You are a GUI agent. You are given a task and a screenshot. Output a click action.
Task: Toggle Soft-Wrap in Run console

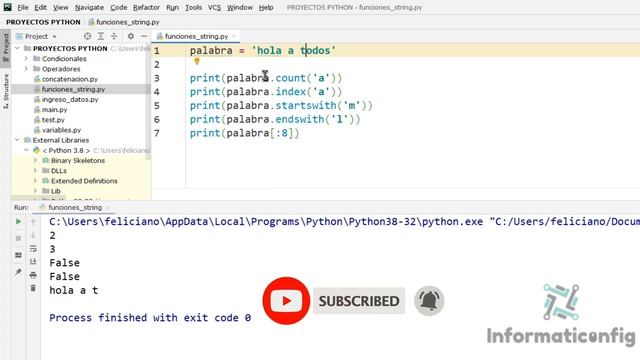pyautogui.click(x=33, y=249)
